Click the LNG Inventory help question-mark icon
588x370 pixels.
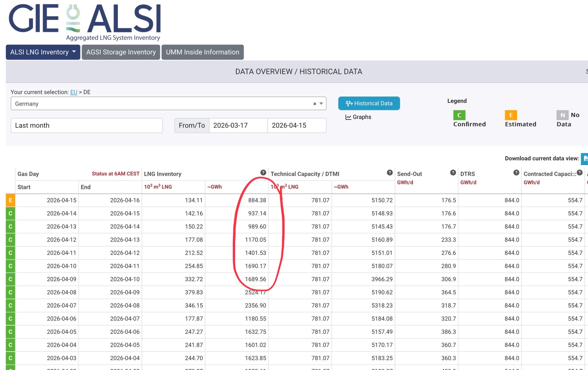[x=263, y=173]
